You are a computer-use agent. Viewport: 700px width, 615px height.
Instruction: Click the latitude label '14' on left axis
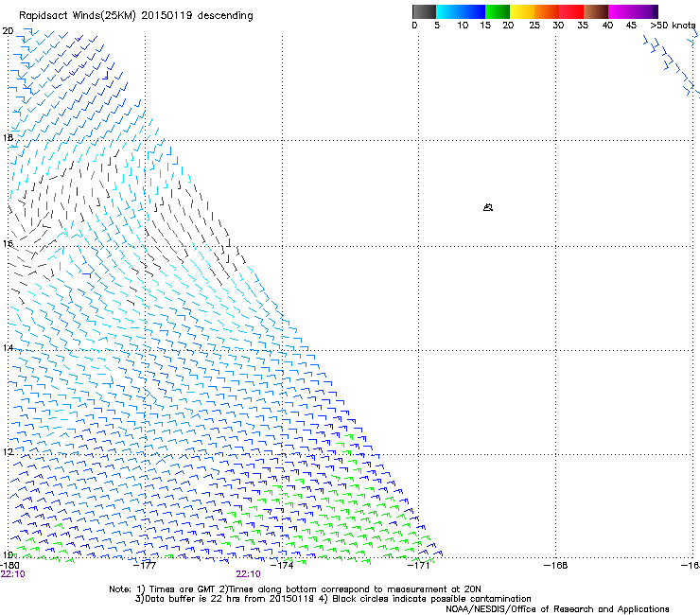tap(8, 347)
